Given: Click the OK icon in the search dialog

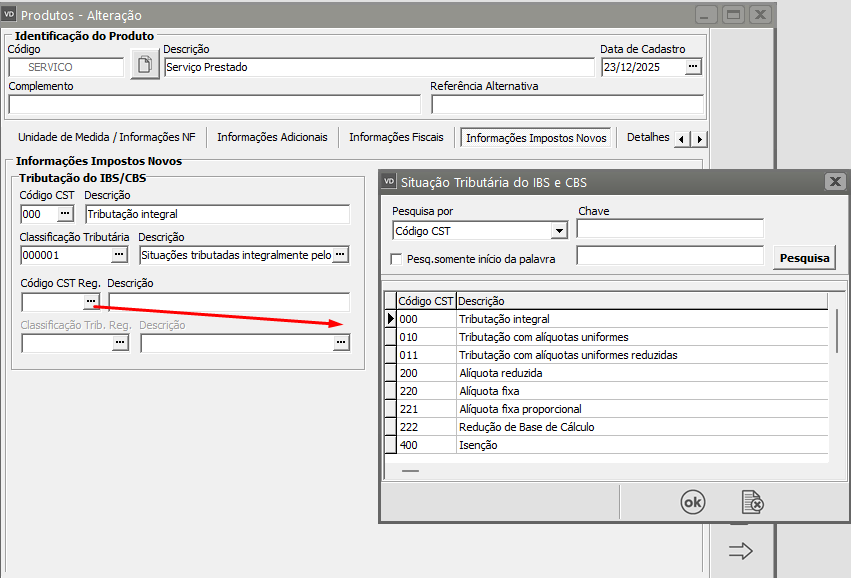Looking at the screenshot, I should (x=692, y=502).
